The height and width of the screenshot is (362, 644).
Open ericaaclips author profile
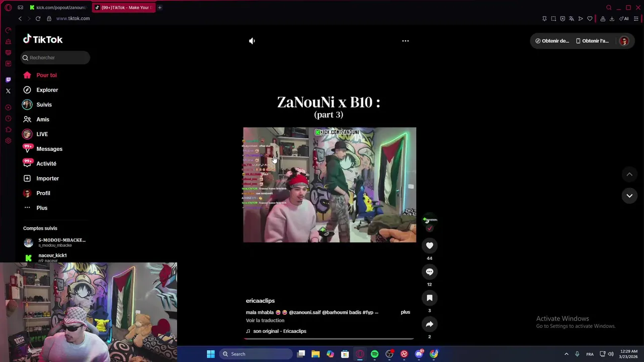(260, 301)
